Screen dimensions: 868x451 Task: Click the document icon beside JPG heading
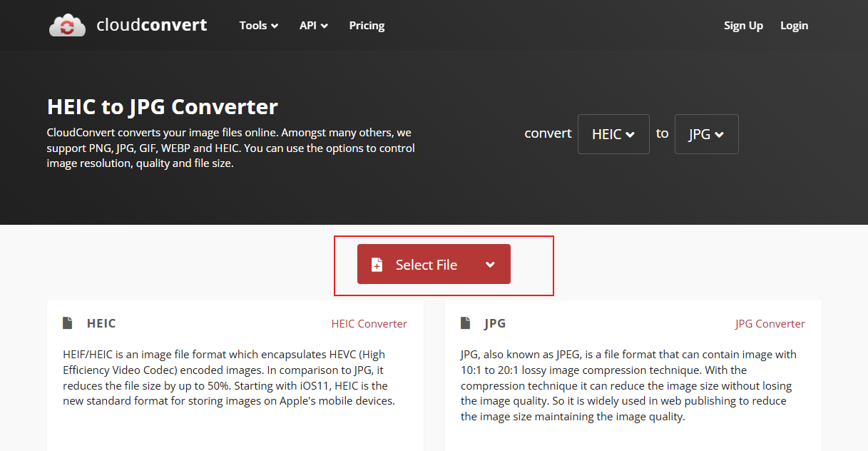[466, 323]
